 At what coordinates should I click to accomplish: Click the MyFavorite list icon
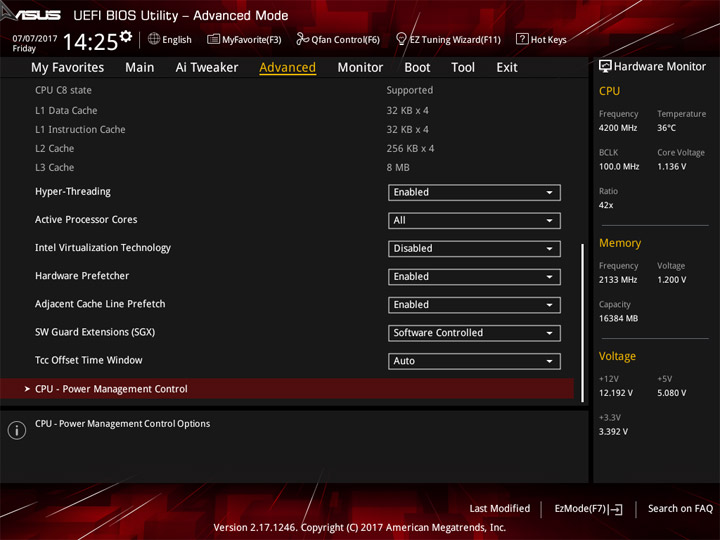(213, 39)
